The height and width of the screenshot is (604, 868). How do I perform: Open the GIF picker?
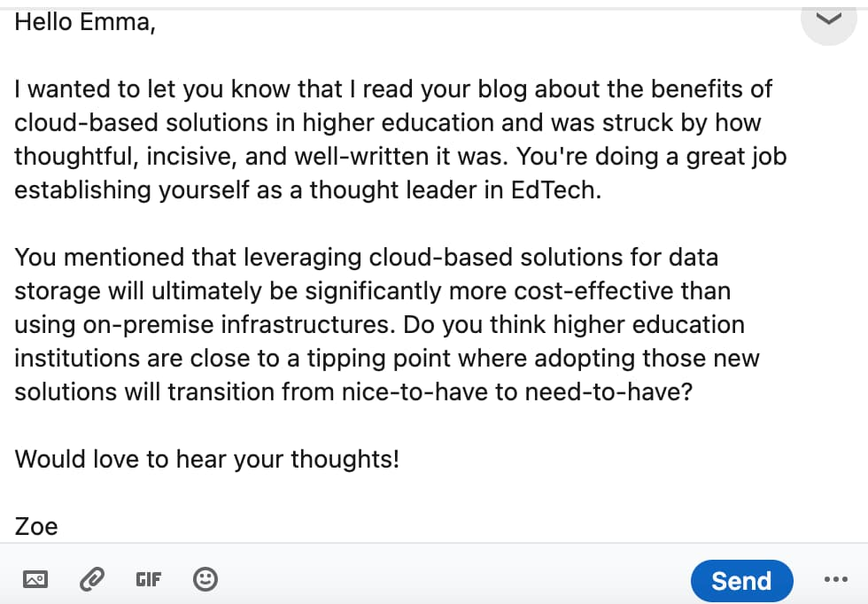[149, 579]
